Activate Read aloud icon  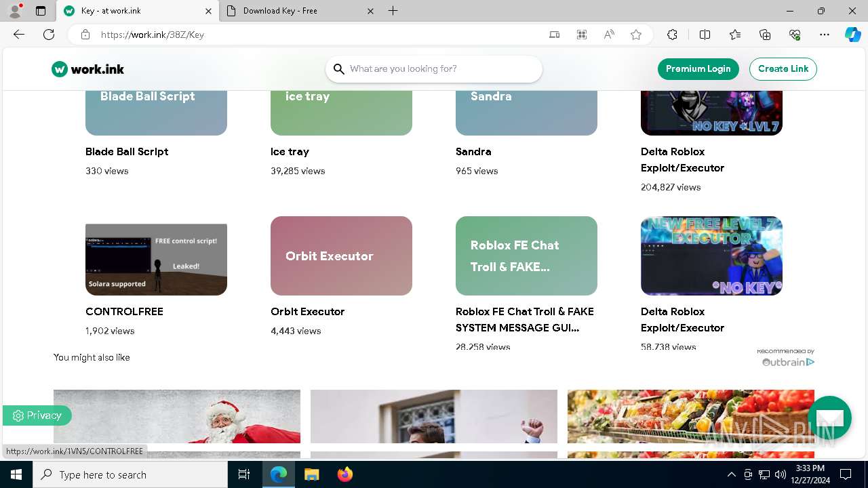[x=609, y=35]
